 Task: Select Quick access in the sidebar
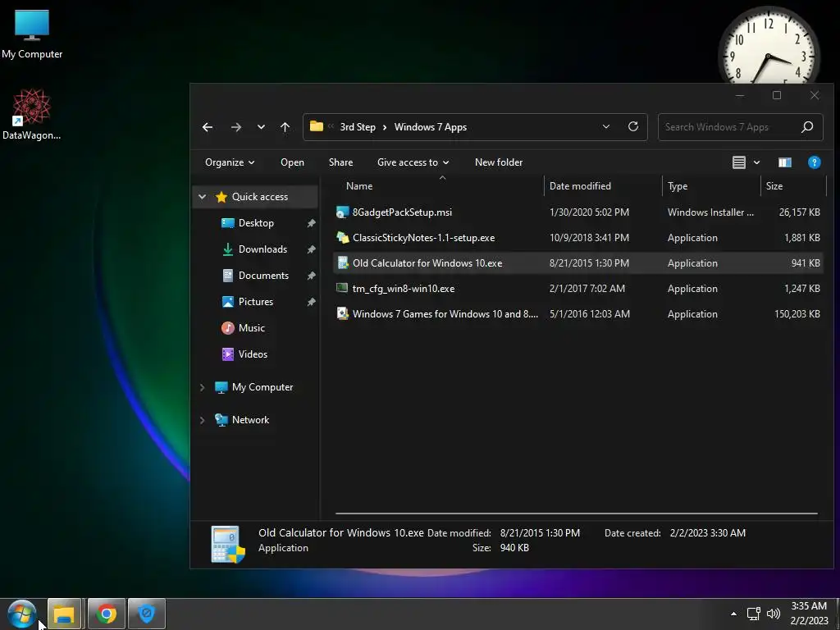(260, 197)
